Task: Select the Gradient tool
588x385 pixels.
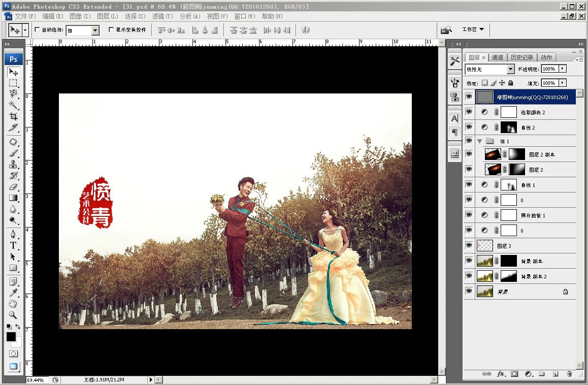Action: click(x=13, y=198)
